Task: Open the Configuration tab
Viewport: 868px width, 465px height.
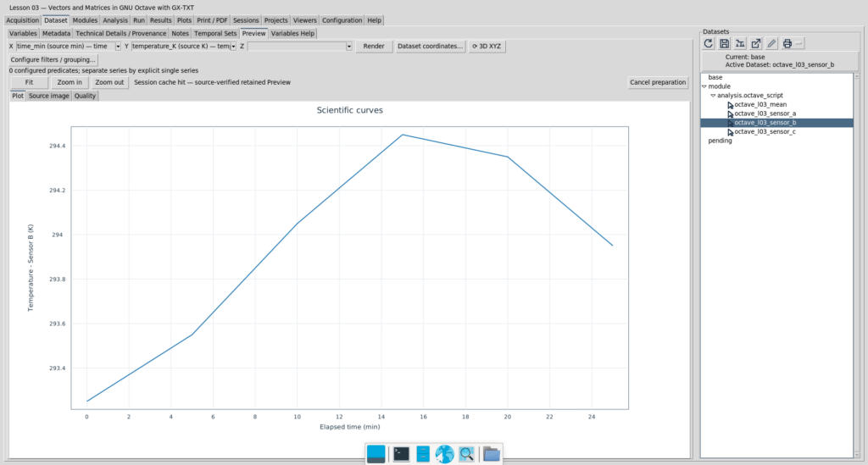Action: 342,20
